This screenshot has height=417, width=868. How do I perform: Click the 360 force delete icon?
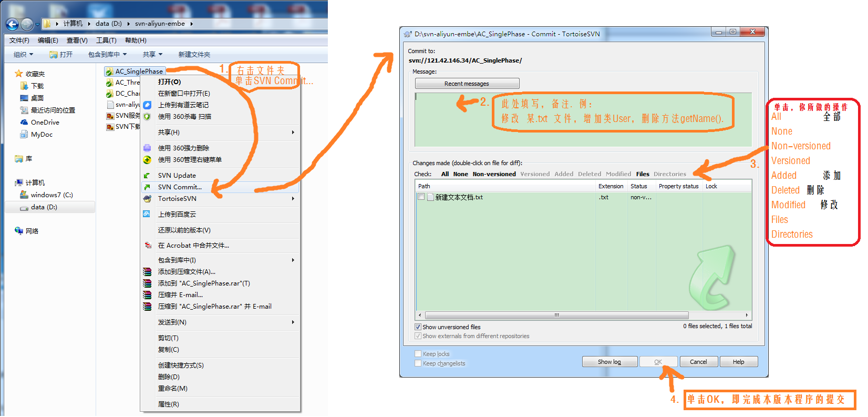click(x=147, y=148)
